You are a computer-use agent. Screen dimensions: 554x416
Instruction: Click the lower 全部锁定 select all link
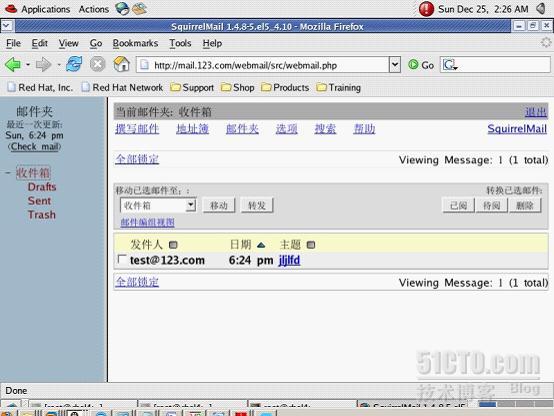pos(137,282)
